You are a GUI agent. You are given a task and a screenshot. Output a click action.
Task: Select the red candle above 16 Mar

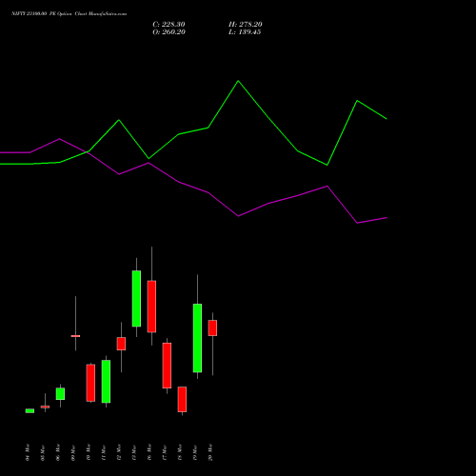[151, 307]
